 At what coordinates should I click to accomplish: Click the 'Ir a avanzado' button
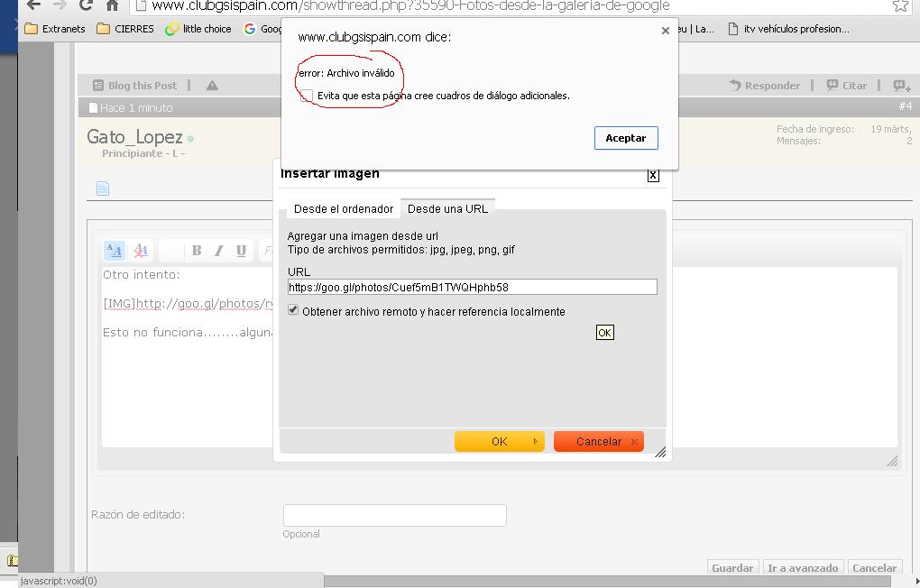[x=802, y=568]
